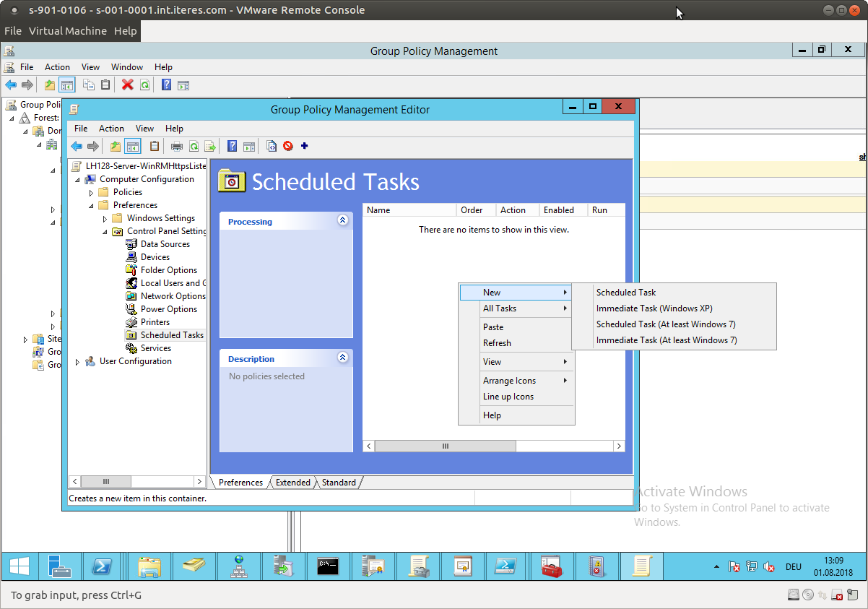
Task: Click the Enabled column header
Action: pyautogui.click(x=563, y=210)
